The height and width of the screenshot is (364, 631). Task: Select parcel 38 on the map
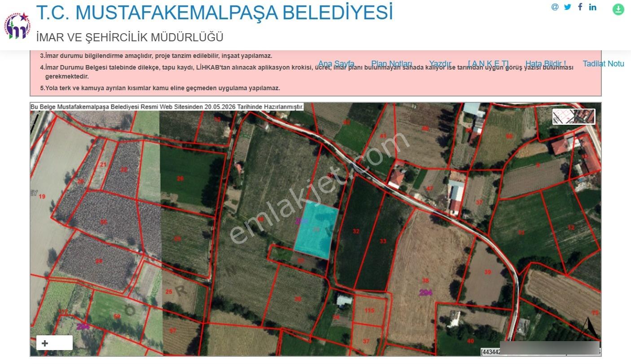pyautogui.click(x=425, y=281)
